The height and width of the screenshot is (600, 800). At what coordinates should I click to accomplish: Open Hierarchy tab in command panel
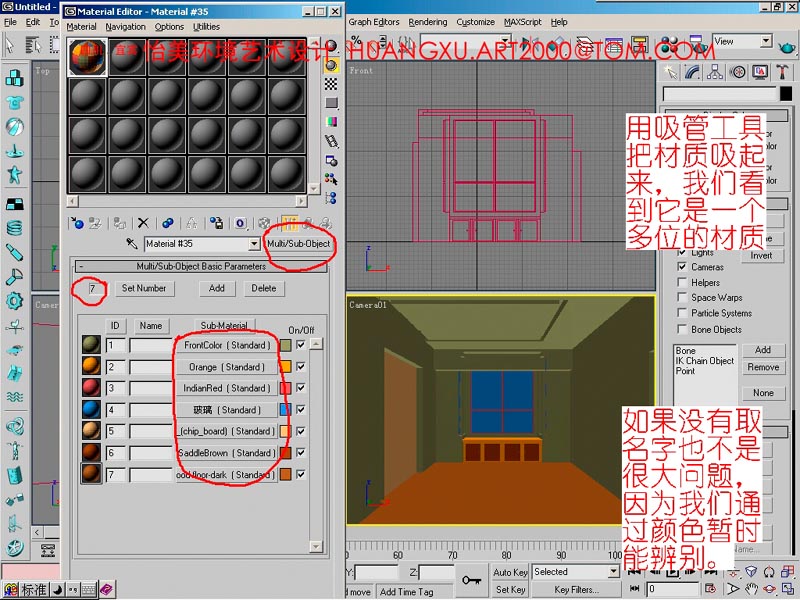715,72
